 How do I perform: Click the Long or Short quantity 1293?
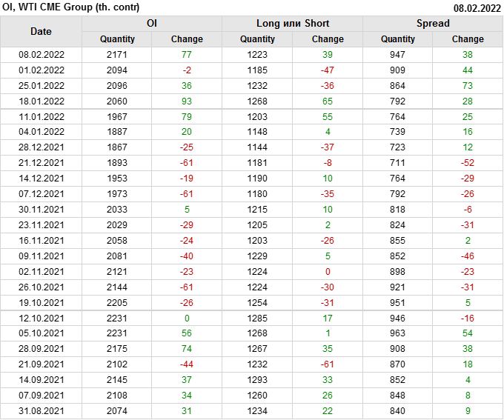[257, 380]
